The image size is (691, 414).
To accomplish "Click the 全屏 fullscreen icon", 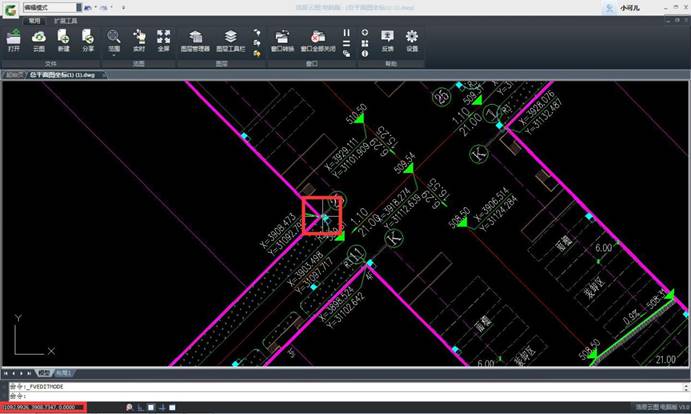I will coord(163,40).
